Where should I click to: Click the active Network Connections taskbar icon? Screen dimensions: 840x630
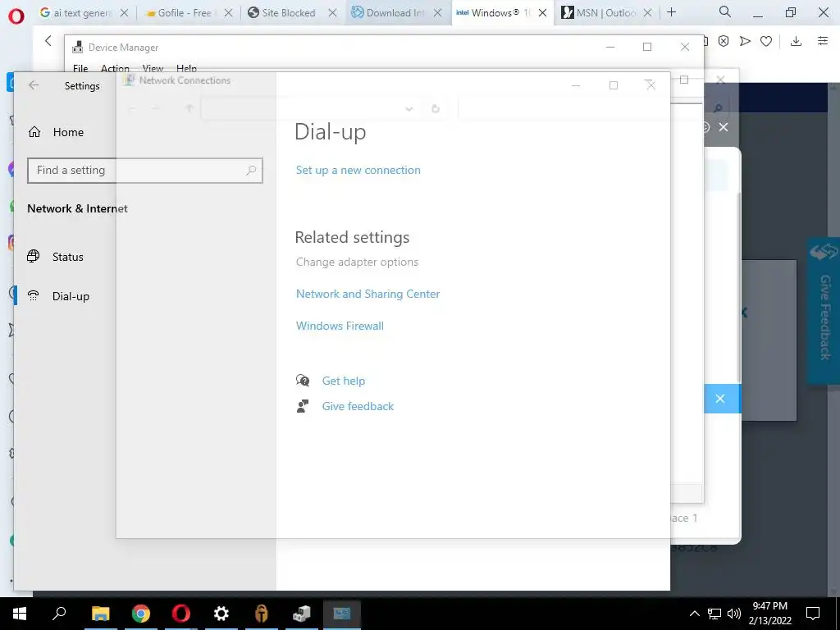click(342, 614)
